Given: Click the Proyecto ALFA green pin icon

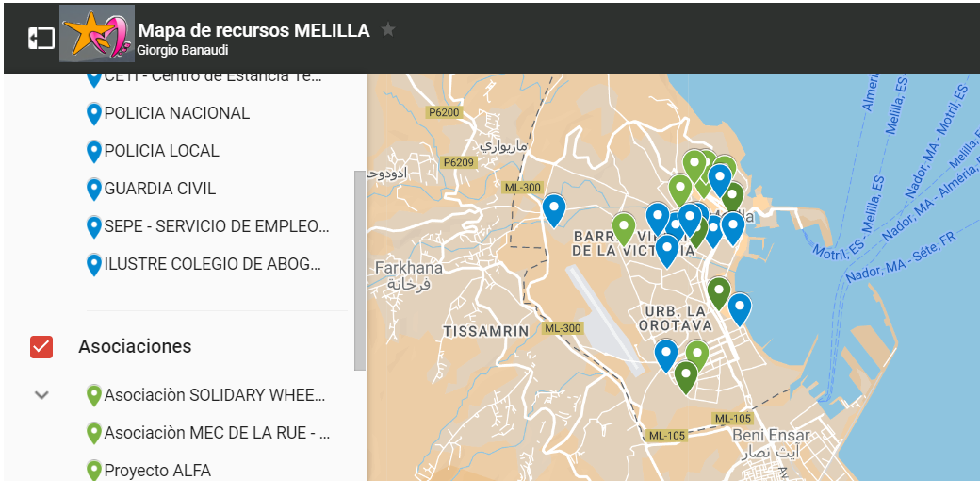Looking at the screenshot, I should [x=93, y=471].
